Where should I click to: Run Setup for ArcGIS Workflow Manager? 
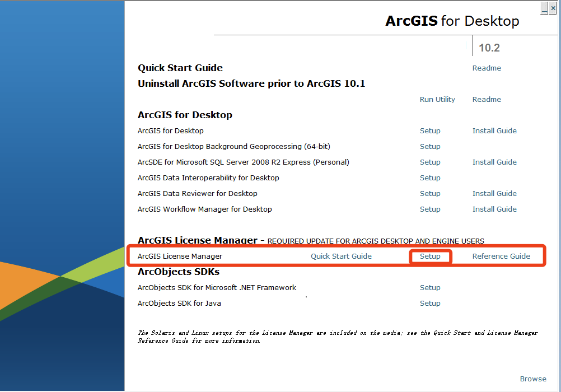(x=430, y=209)
